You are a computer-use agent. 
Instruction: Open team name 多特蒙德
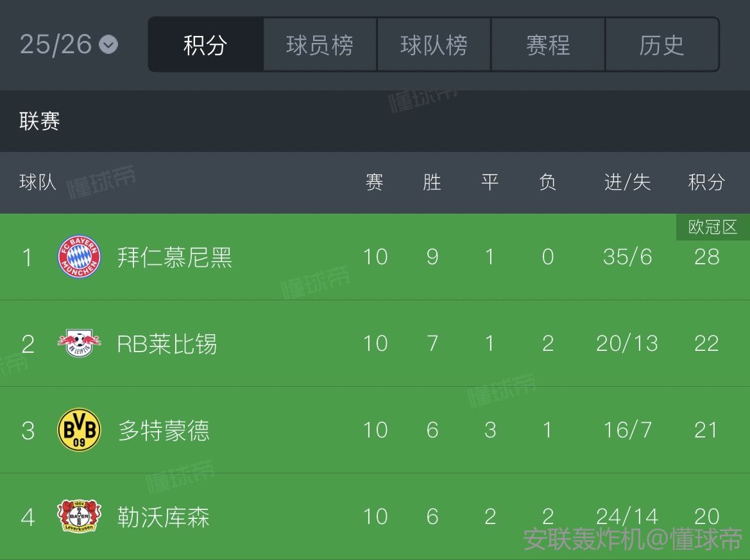tap(164, 430)
